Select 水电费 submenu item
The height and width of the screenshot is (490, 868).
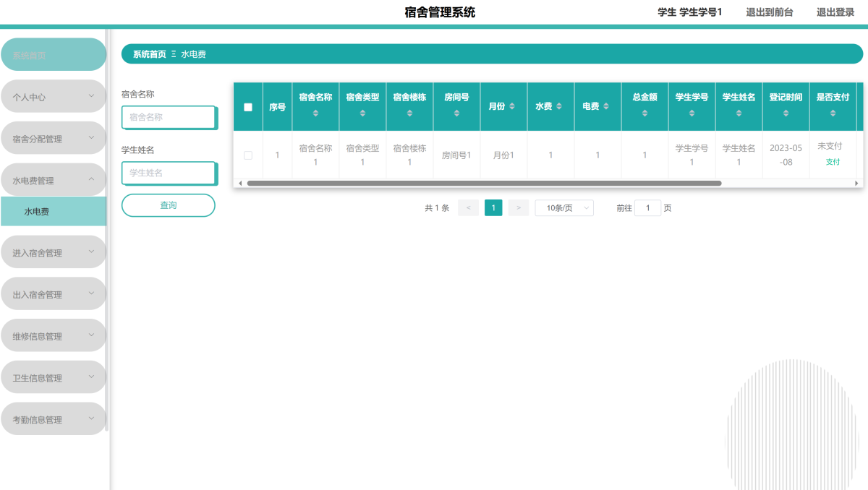(x=54, y=212)
